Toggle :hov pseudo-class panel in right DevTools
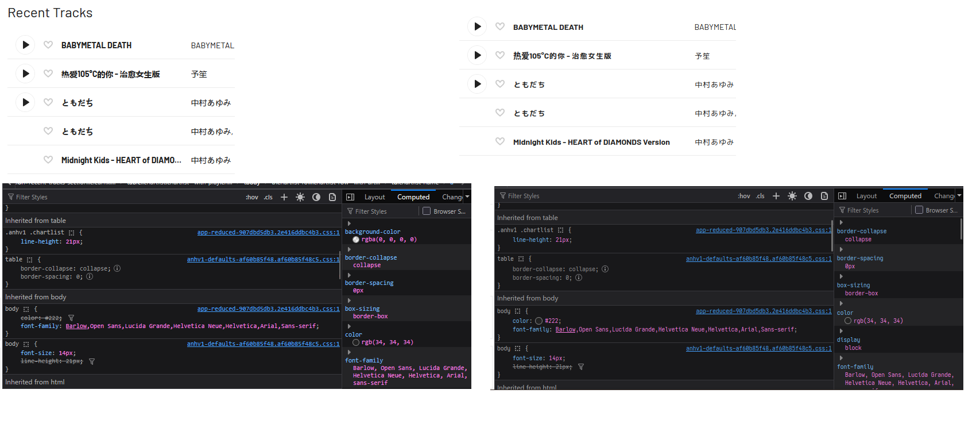Image resolution: width=980 pixels, height=424 pixels. point(744,196)
